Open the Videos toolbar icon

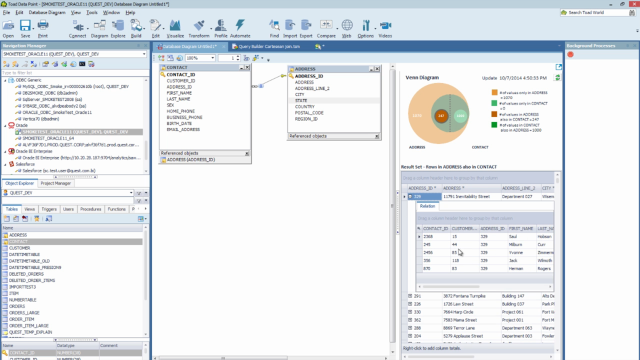point(385,29)
